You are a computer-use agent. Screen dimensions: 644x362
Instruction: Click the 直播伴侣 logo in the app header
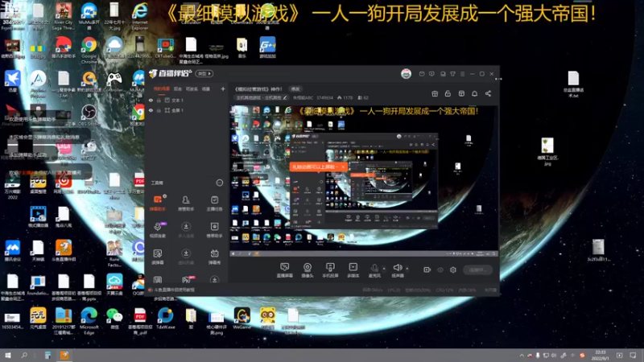pos(171,73)
